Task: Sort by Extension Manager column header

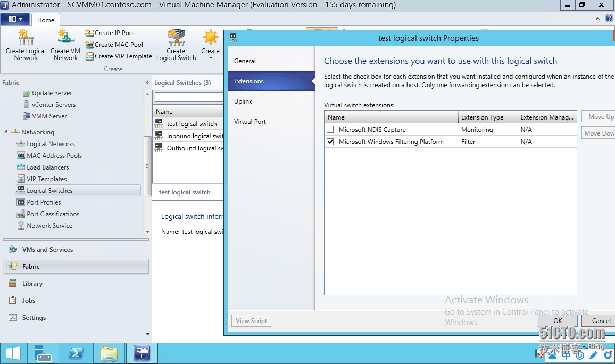Action: 547,117
